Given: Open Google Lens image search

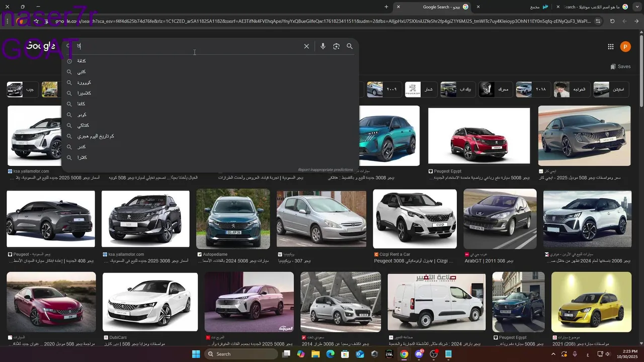Looking at the screenshot, I should click(x=336, y=46).
